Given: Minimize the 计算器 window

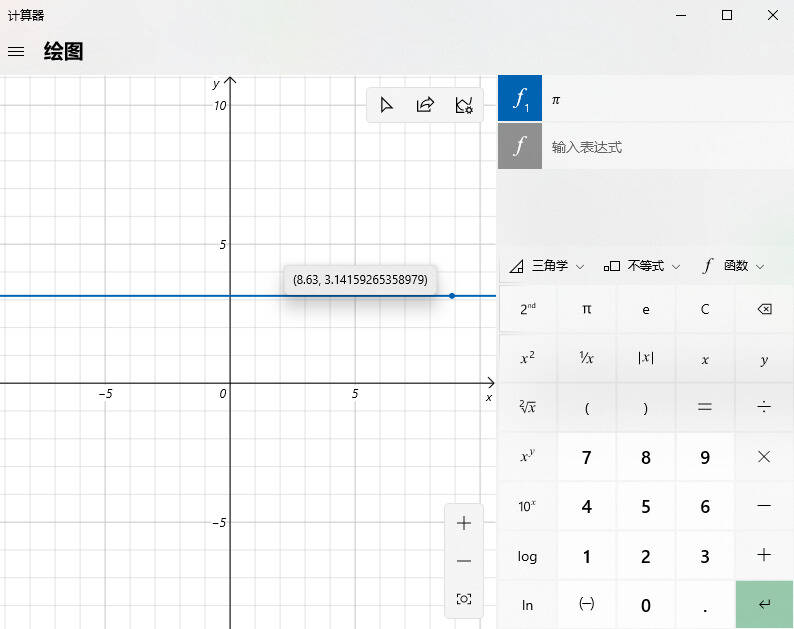Looking at the screenshot, I should click(681, 15).
